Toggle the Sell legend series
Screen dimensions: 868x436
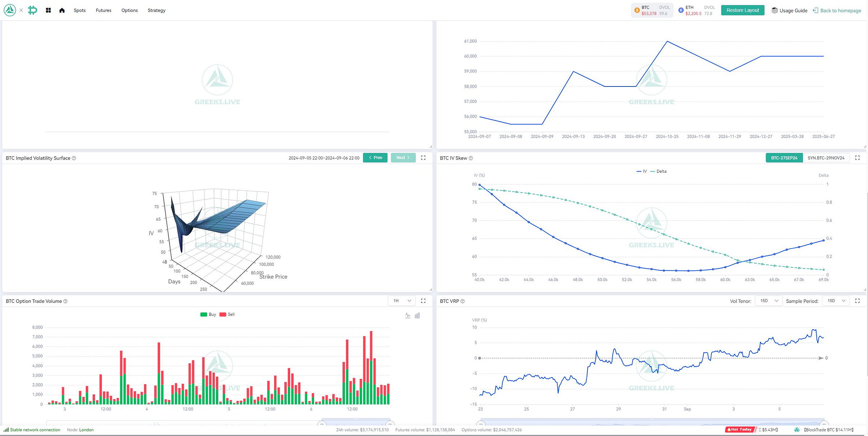(x=227, y=314)
